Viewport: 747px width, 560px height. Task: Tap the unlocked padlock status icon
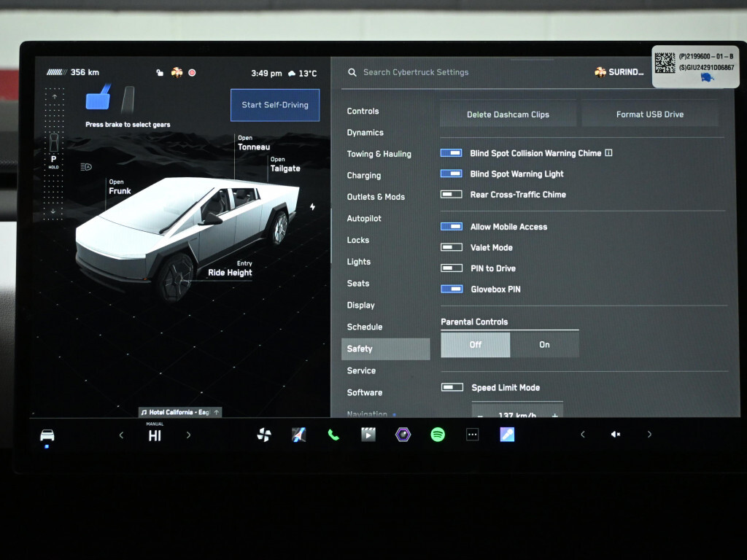160,73
